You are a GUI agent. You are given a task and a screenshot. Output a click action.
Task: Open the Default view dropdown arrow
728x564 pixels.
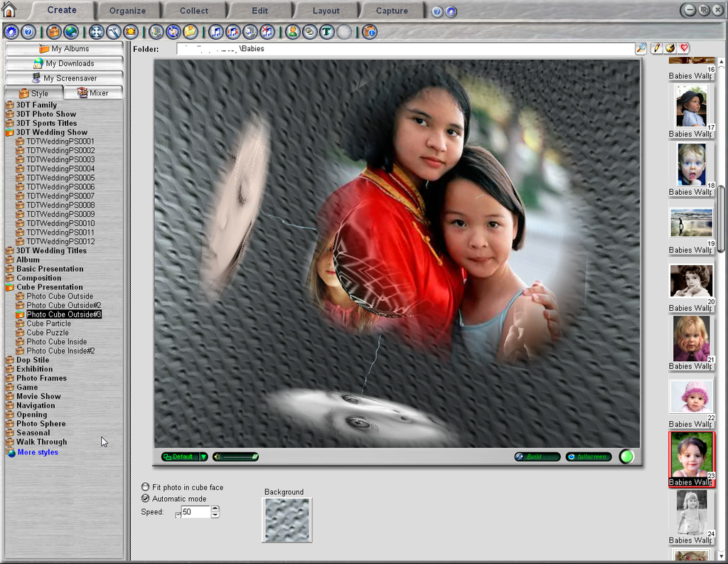point(203,457)
